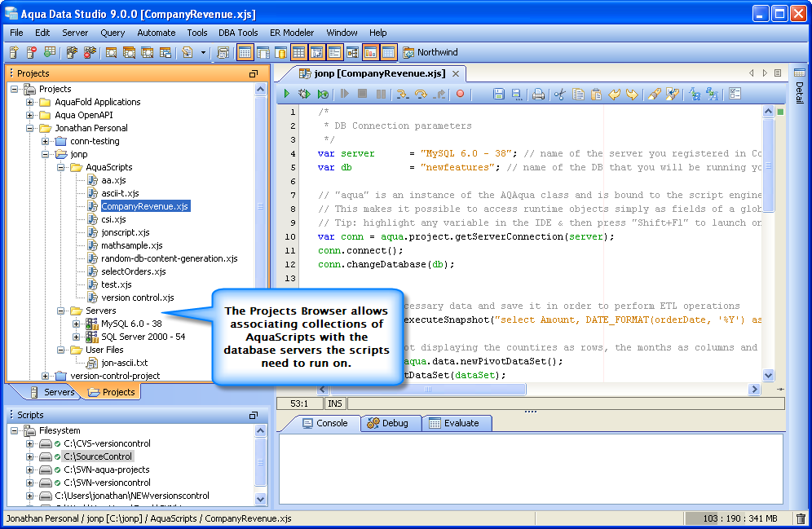Expand the C:\SourceControl filesystem node
The height and width of the screenshot is (529, 812).
30,456
